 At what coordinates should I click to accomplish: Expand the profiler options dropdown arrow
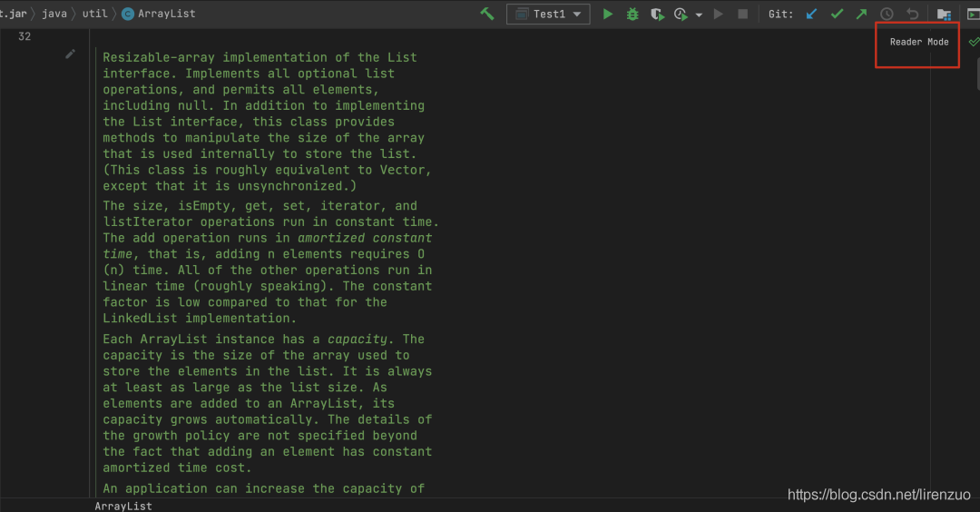pos(699,15)
